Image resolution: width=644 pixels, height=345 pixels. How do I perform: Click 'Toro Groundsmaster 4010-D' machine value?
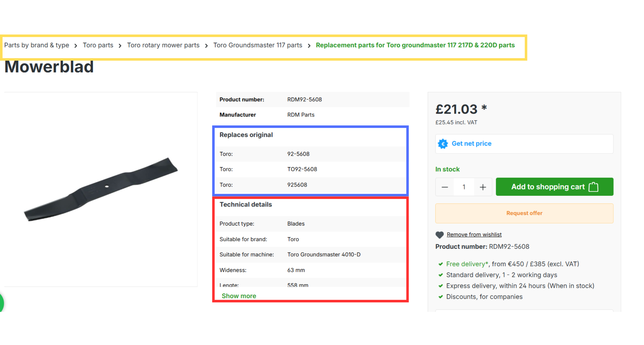[324, 254]
